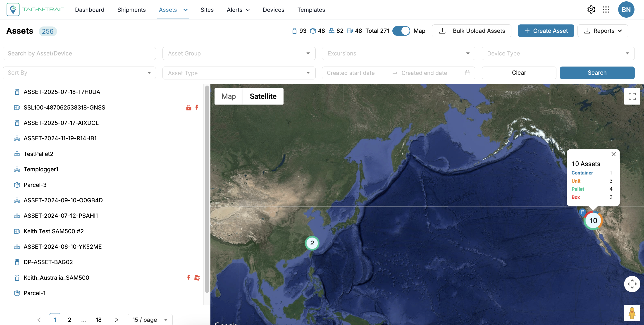Screen dimensions: 644x325
Task: Open the apps grid menu icon
Action: point(606,10)
